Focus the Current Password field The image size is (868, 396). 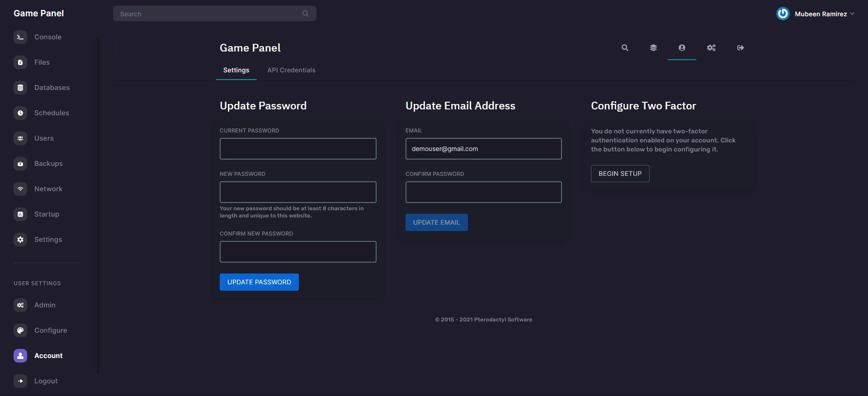click(x=298, y=149)
